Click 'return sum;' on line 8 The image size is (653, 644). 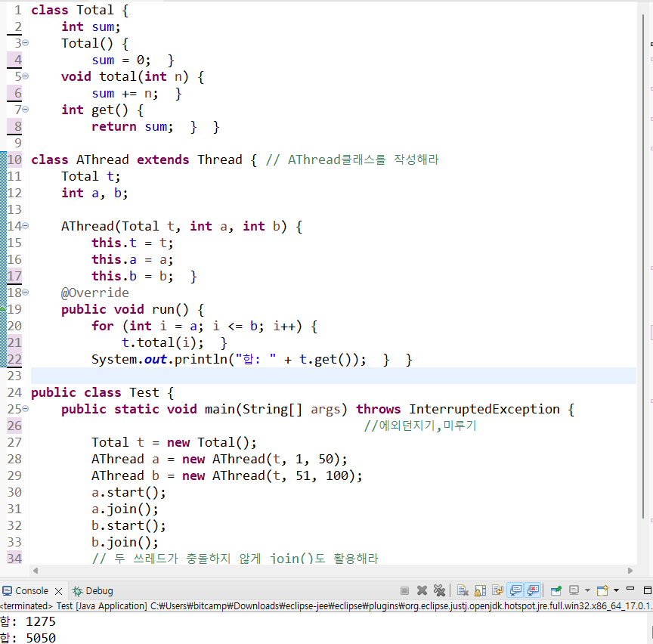tap(132, 127)
